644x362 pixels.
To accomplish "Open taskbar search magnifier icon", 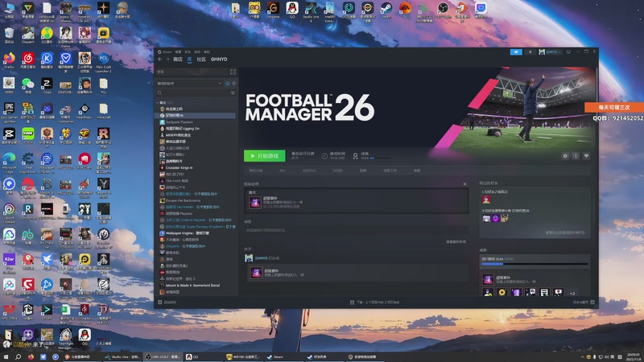I will (x=18, y=357).
